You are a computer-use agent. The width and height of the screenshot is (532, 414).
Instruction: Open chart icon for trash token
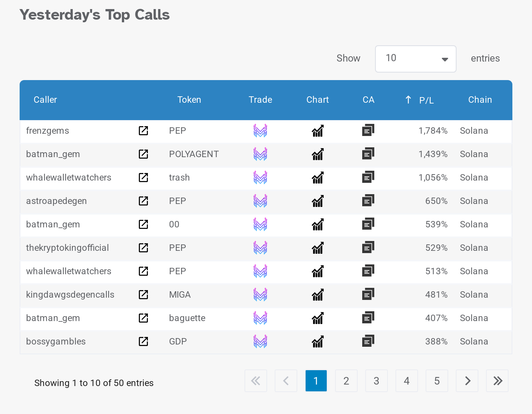point(318,178)
